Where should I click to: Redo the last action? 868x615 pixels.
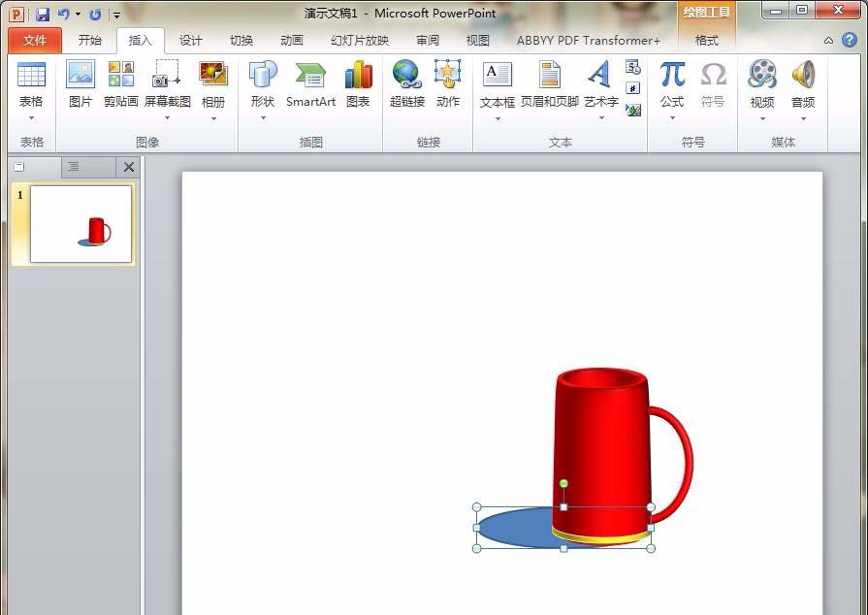click(x=95, y=15)
